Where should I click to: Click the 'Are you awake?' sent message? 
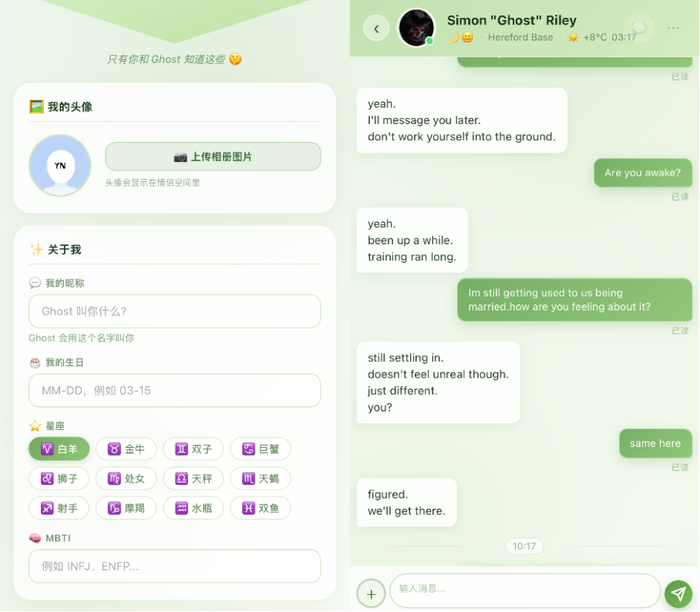click(x=643, y=173)
